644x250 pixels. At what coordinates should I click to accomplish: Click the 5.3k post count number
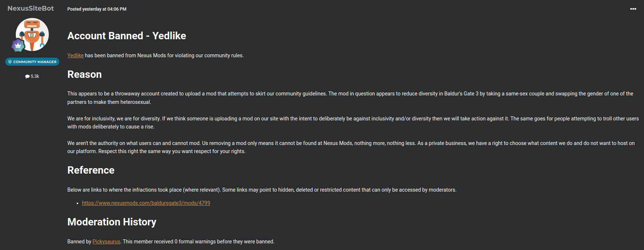pyautogui.click(x=35, y=76)
